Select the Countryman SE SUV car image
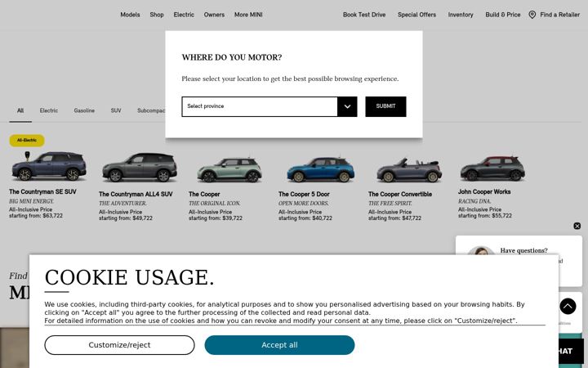 pos(49,166)
